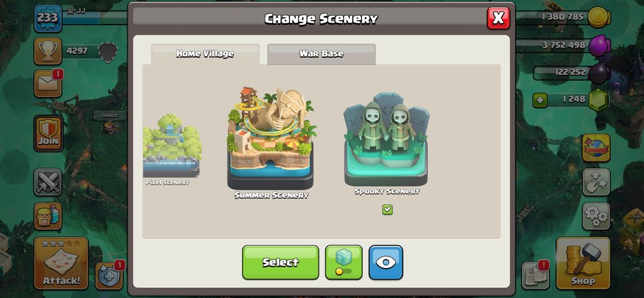Select the Home Village tab
This screenshot has width=644, height=298.
click(x=205, y=54)
